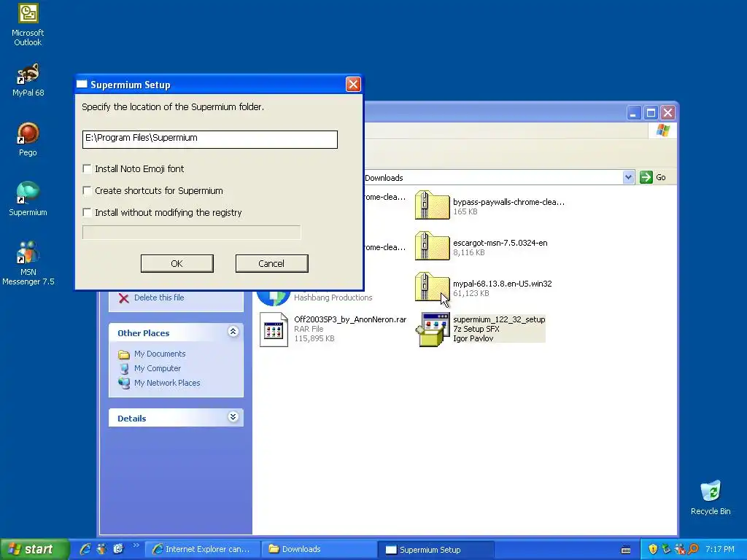Image resolution: width=747 pixels, height=560 pixels.
Task: Collapse the Other Places panel
Action: click(233, 332)
